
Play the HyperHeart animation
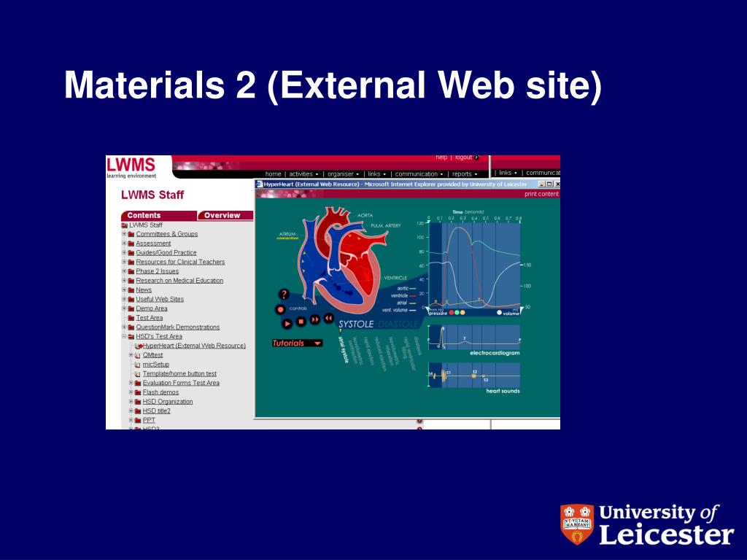(x=287, y=323)
